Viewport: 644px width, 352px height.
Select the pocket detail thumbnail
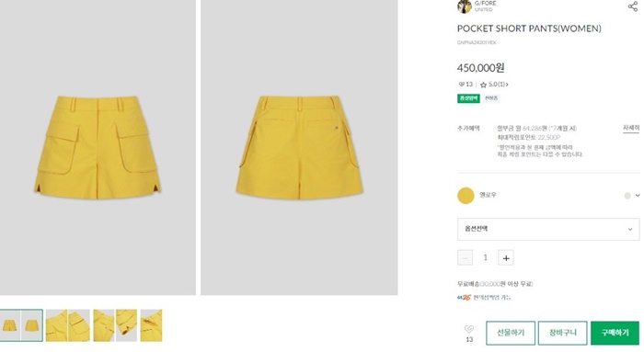68,325
